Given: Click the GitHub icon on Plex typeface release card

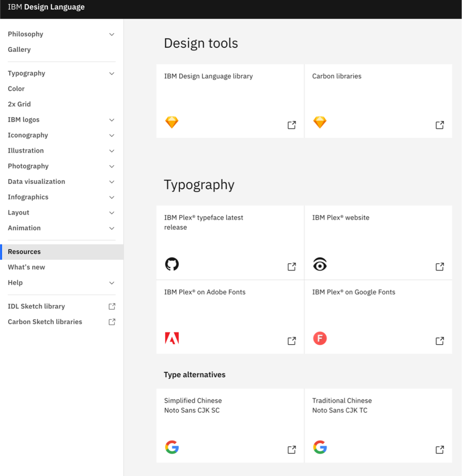Looking at the screenshot, I should point(172,264).
